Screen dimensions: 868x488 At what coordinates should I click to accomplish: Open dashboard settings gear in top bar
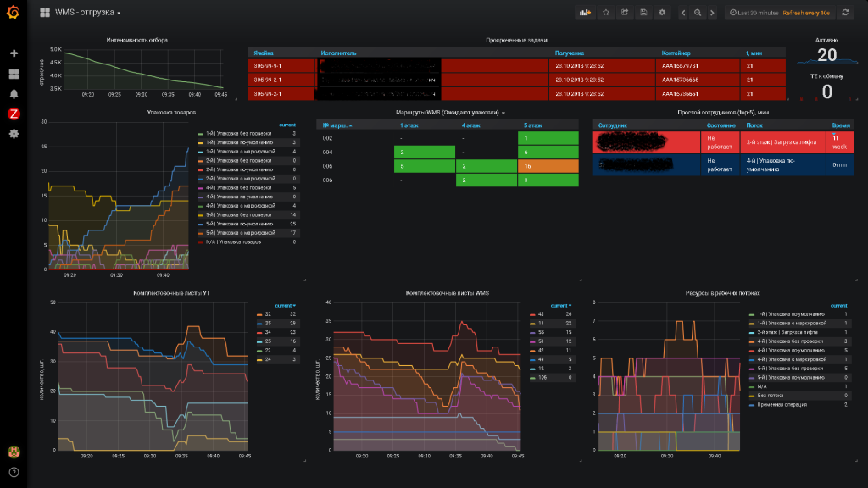[662, 13]
